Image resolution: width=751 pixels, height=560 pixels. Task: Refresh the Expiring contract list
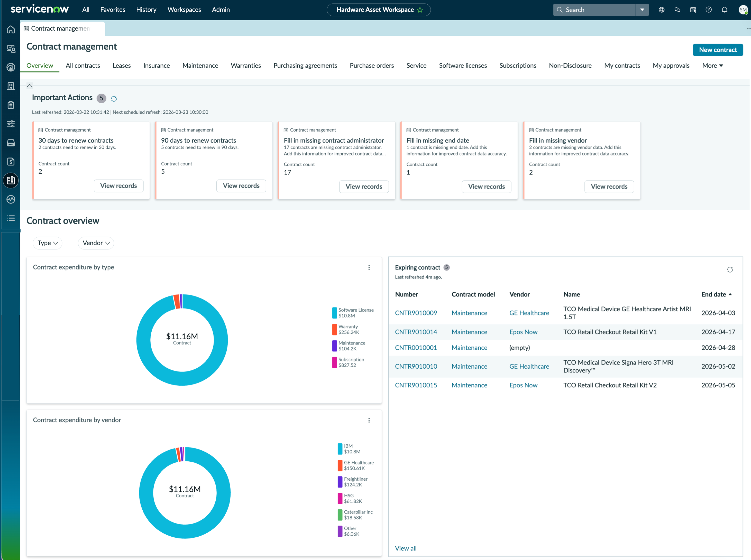click(x=730, y=269)
